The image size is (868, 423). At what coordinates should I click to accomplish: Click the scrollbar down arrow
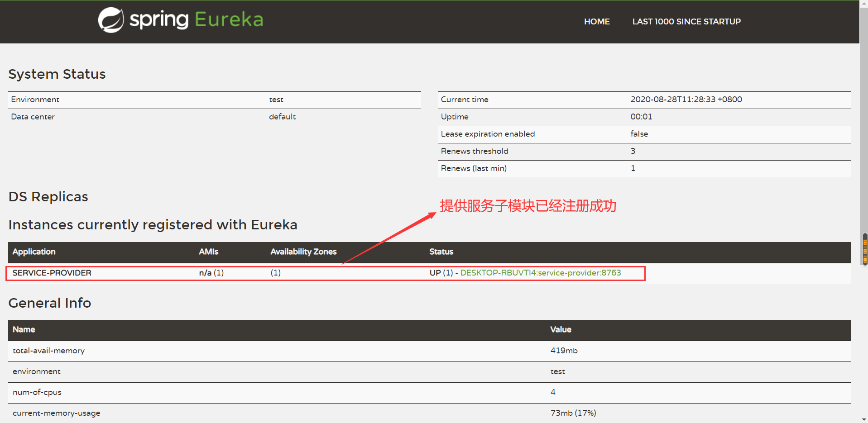[863, 419]
